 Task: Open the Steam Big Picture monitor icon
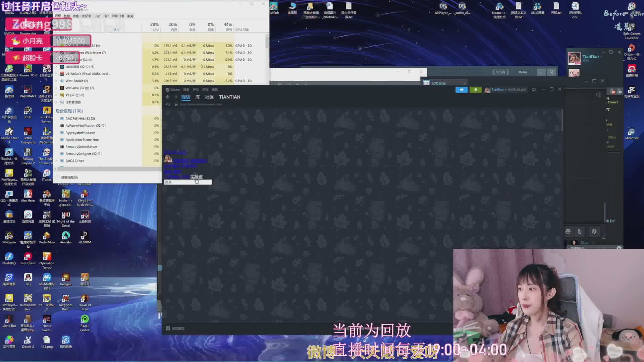(x=534, y=89)
